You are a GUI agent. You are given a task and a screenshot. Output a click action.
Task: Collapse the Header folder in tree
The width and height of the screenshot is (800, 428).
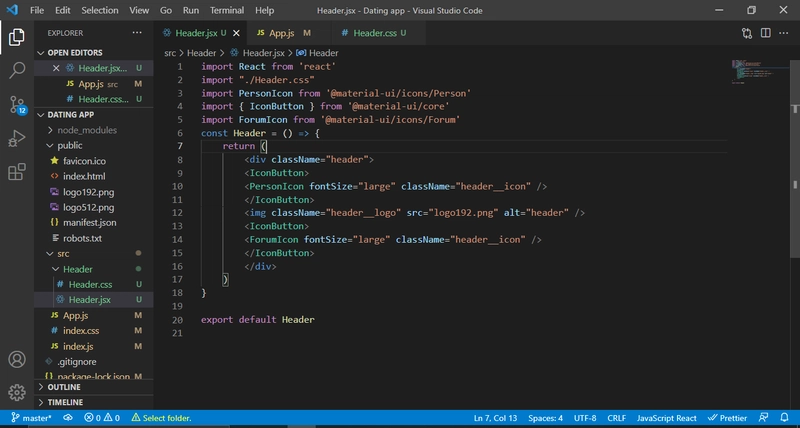point(94,269)
